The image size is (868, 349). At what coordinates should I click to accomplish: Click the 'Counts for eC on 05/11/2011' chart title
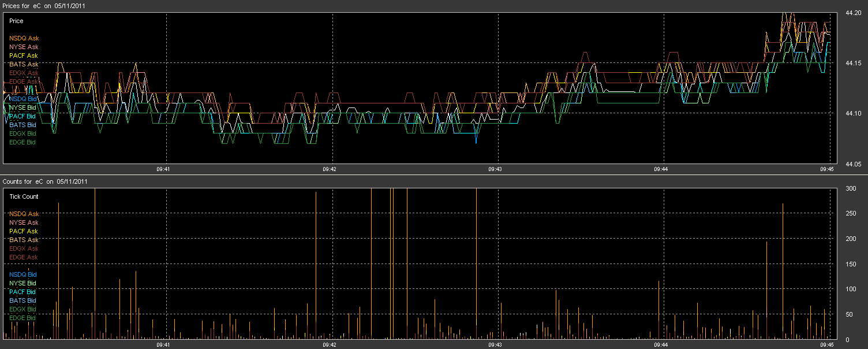[x=45, y=181]
